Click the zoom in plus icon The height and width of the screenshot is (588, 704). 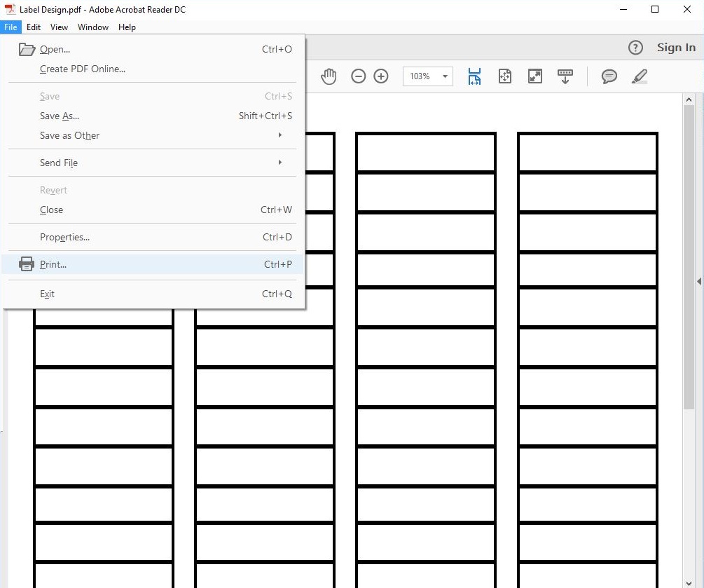381,76
